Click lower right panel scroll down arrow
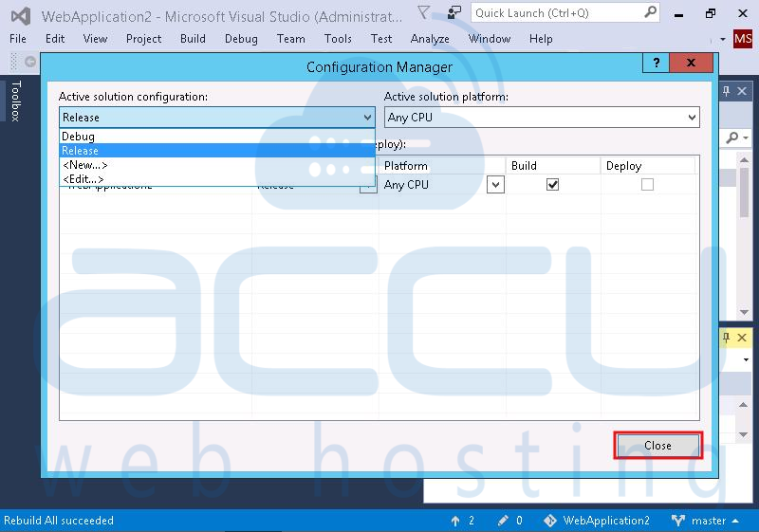This screenshot has height=532, width=759. 744,434
